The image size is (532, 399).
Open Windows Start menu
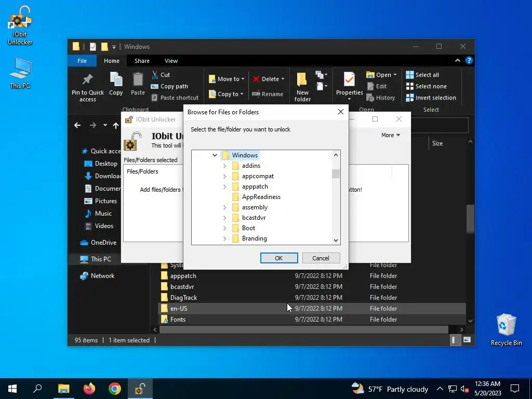coord(12,389)
